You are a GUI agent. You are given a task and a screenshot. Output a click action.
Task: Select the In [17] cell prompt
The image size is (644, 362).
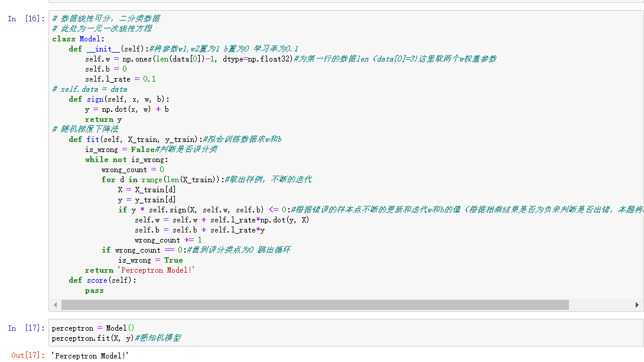coord(26,328)
